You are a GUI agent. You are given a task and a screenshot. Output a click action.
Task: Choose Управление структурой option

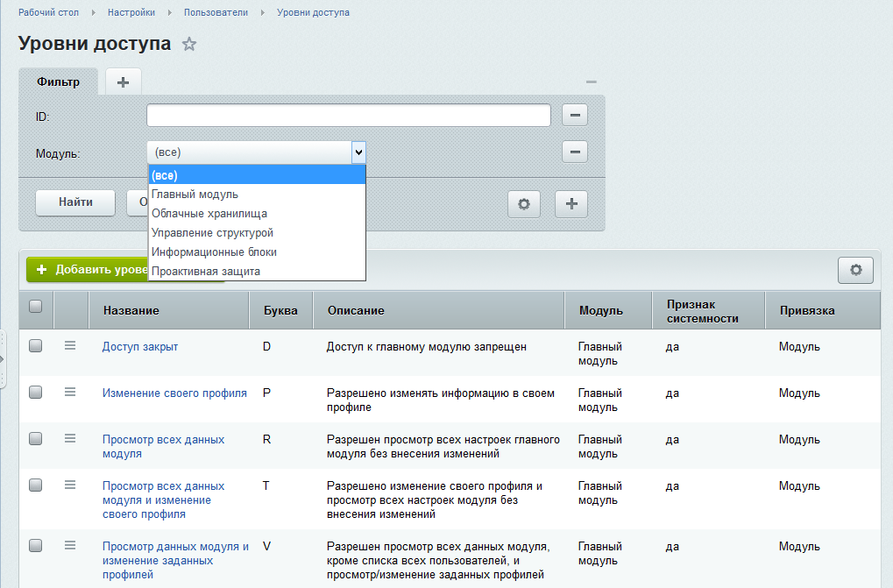click(257, 233)
